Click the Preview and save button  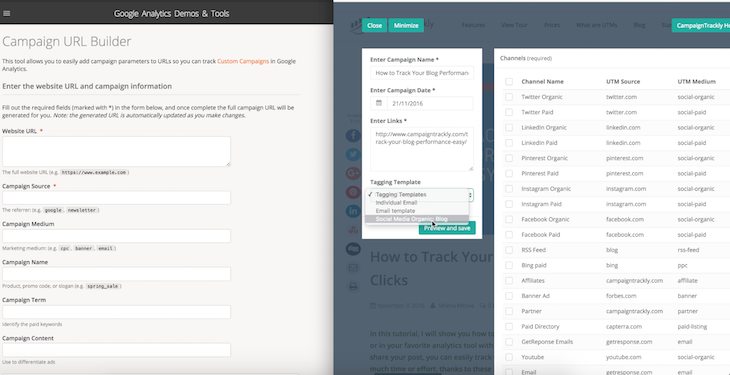pos(447,228)
